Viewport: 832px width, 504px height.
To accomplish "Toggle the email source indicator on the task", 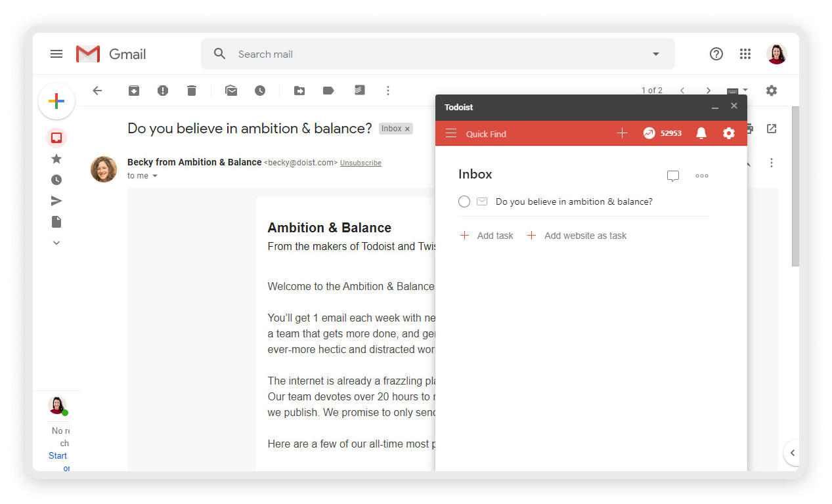I will click(x=482, y=201).
